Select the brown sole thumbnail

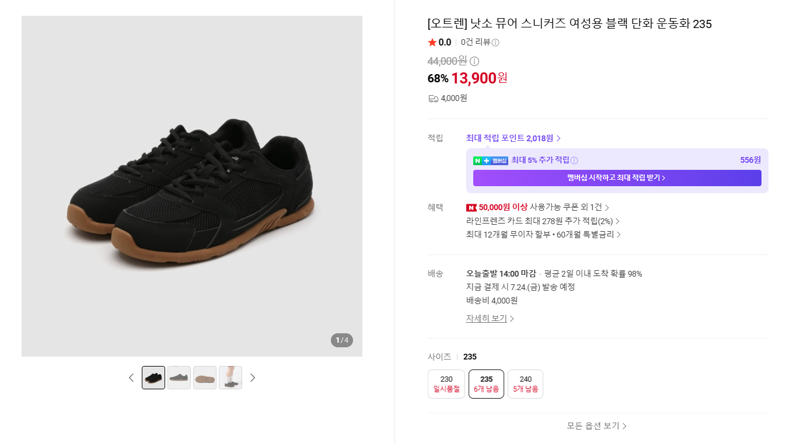click(205, 378)
